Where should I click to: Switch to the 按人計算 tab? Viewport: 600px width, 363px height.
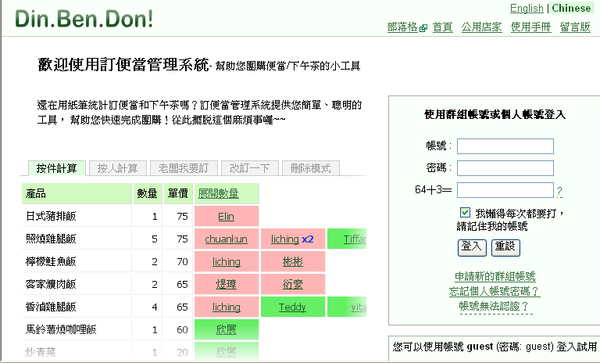[117, 168]
